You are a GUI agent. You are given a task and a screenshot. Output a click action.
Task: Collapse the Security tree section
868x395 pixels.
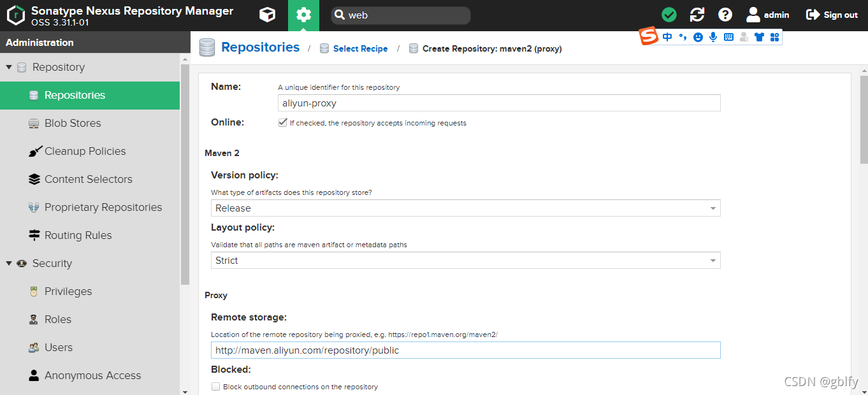click(x=9, y=263)
